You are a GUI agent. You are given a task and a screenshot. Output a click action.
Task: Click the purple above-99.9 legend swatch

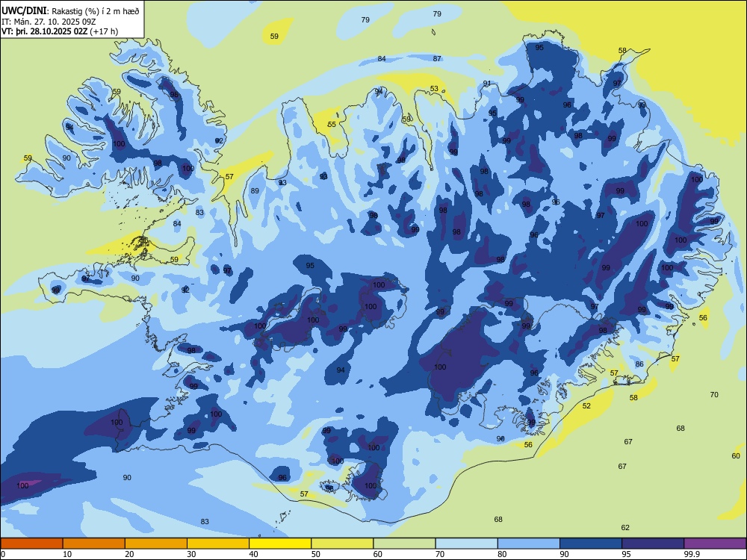coord(715,544)
